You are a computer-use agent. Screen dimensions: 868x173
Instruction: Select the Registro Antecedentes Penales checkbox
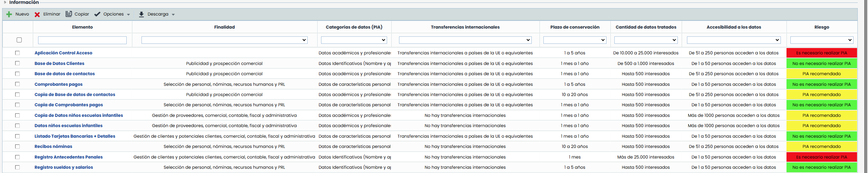click(17, 157)
